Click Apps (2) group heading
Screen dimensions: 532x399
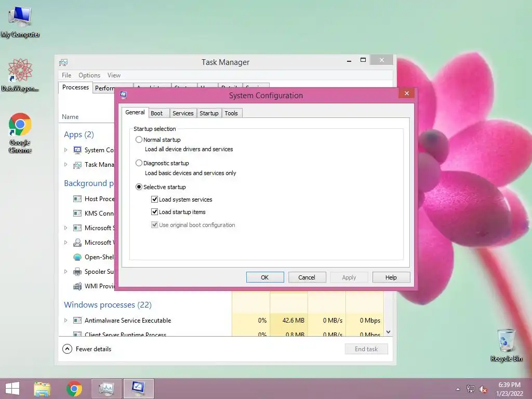[x=79, y=135]
